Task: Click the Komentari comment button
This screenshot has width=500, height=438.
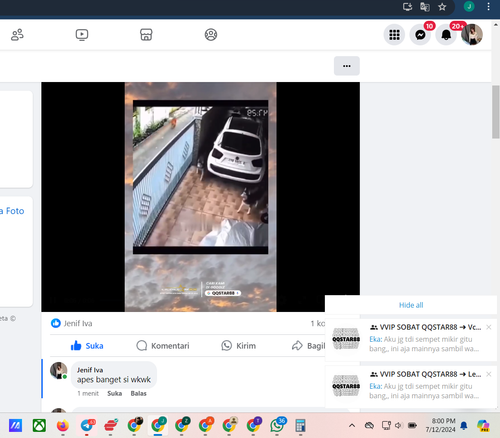Action: click(x=163, y=346)
